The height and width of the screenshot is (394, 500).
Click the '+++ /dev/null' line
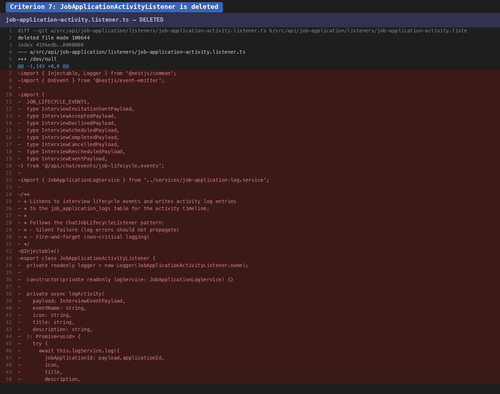pyautogui.click(x=37, y=59)
